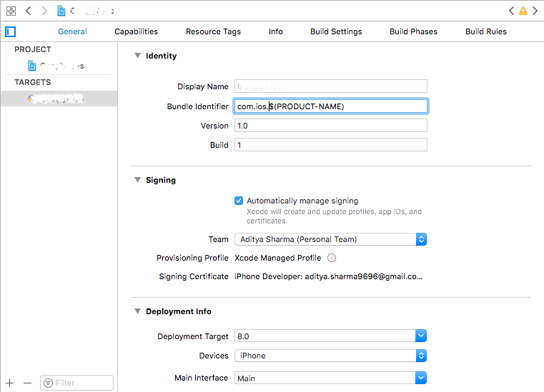This screenshot has width=544, height=392.
Task: Switch to the General tab
Action: [x=72, y=31]
